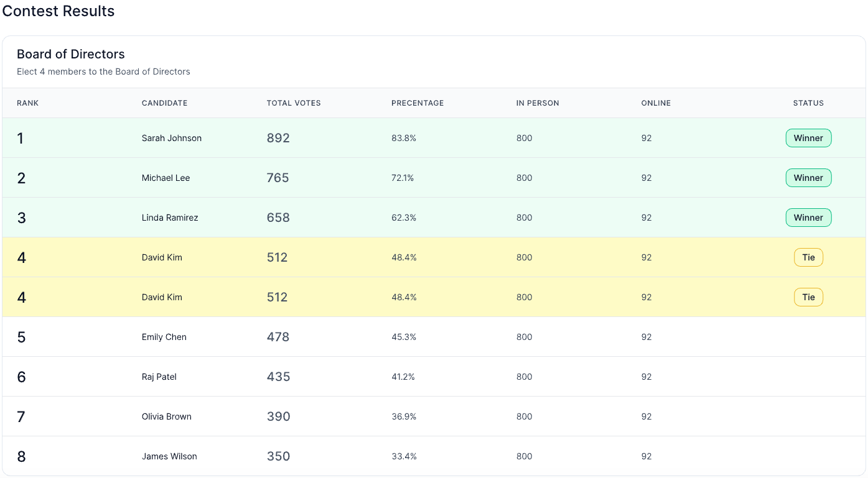Select the Precentage column header

point(418,103)
